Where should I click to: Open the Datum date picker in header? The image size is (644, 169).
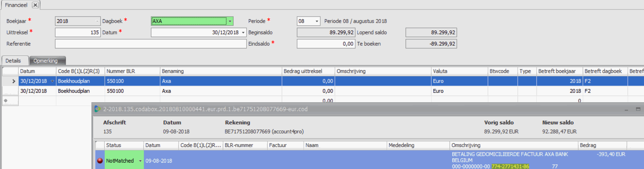coord(243,32)
